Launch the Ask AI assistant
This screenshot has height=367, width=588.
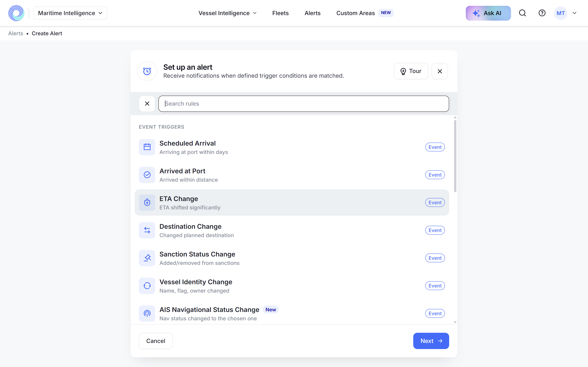pyautogui.click(x=488, y=13)
